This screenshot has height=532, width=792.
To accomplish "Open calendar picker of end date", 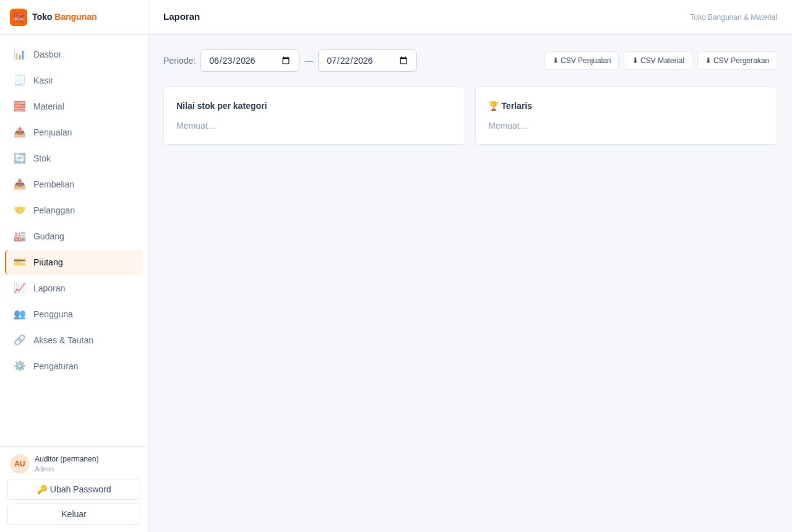I will coord(403,61).
